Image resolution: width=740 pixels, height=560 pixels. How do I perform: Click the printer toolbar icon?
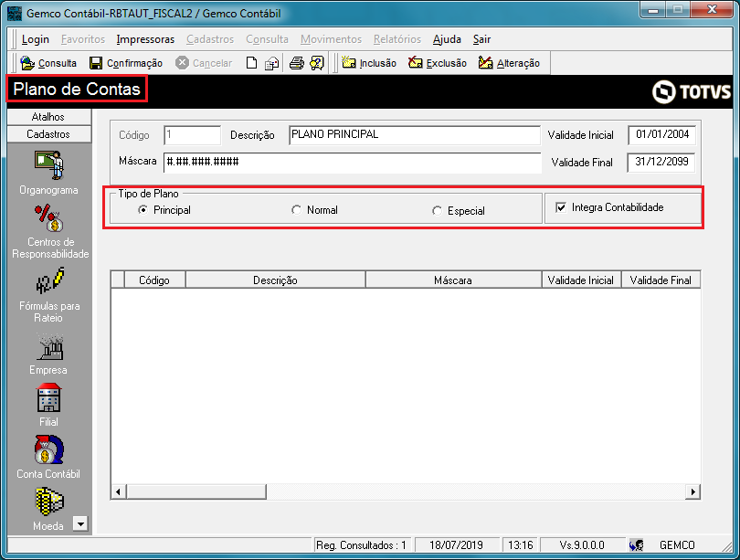click(296, 63)
